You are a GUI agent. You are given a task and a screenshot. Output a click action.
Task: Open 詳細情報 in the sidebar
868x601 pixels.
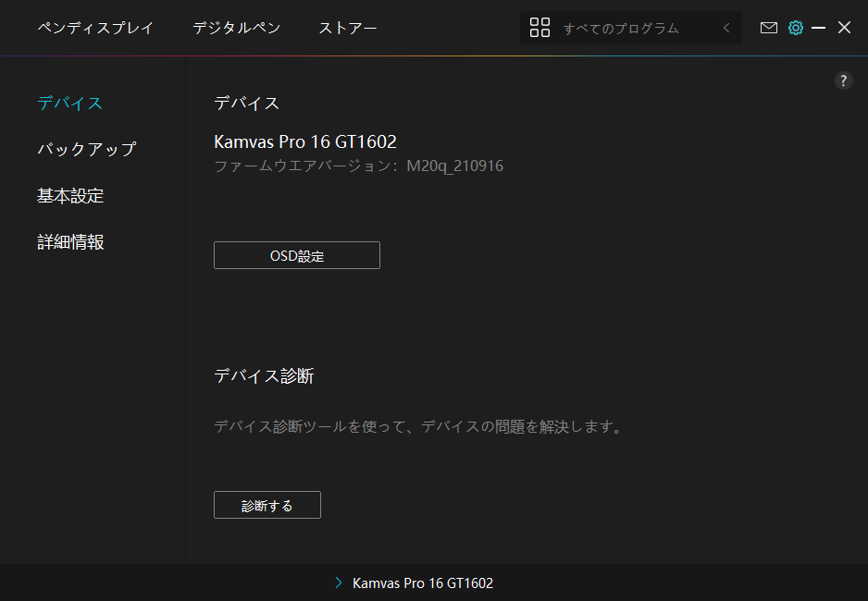pos(70,242)
